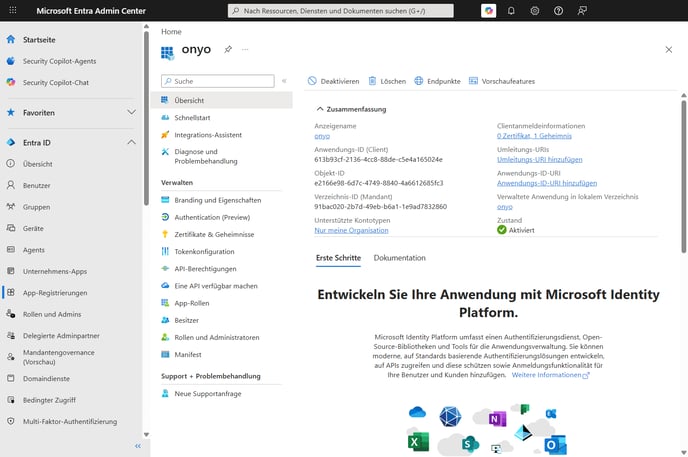This screenshot has height=457, width=688.
Task: Pin the onyo app blade
Action: click(x=228, y=49)
